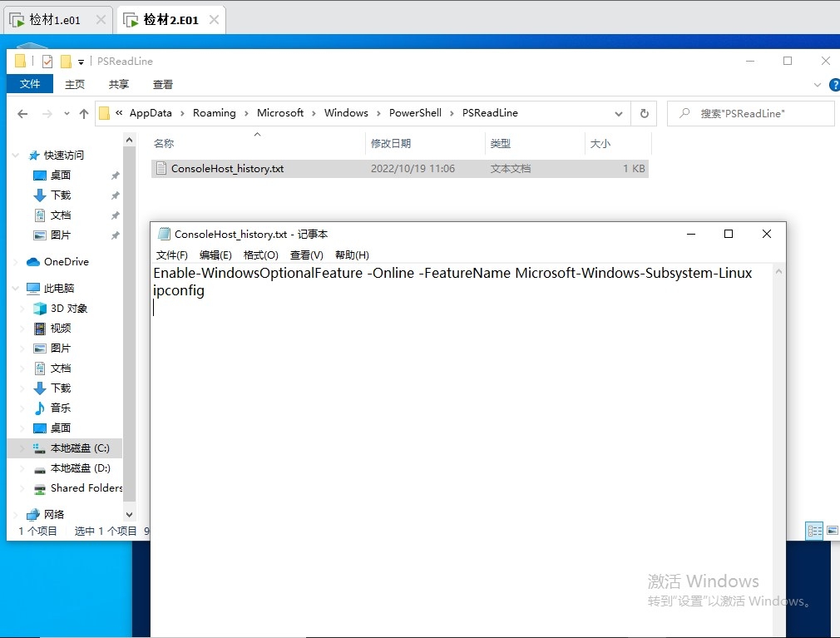This screenshot has height=638, width=840.
Task: Select the ConsoleHost_history.txt file
Action: pyautogui.click(x=227, y=169)
